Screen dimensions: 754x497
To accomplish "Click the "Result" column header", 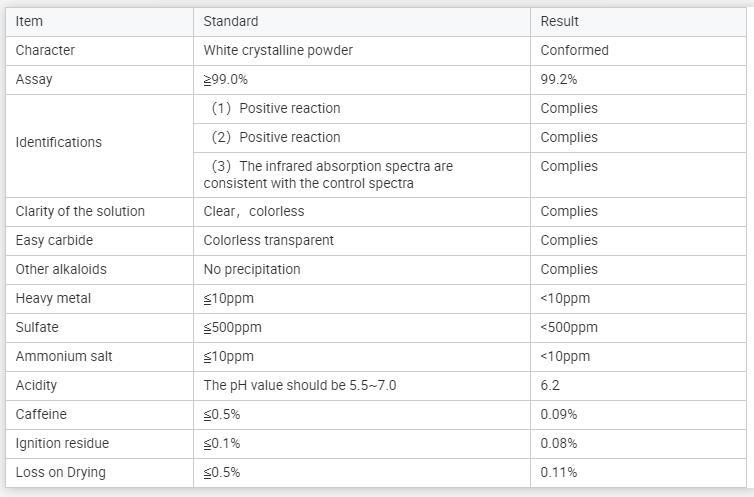I will [x=559, y=21].
